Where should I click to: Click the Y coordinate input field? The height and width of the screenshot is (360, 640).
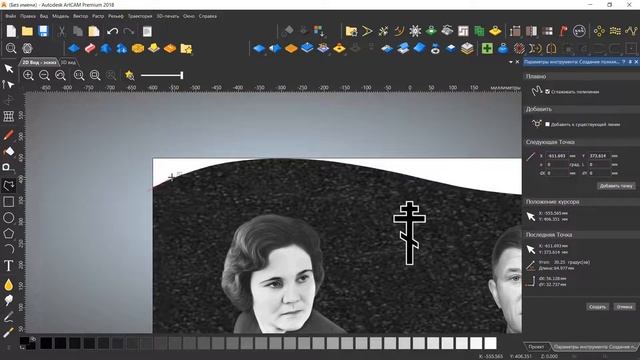pos(599,156)
